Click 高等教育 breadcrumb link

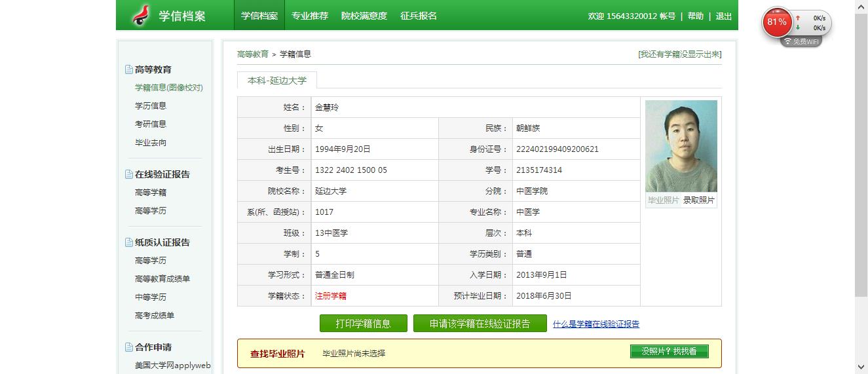click(253, 54)
